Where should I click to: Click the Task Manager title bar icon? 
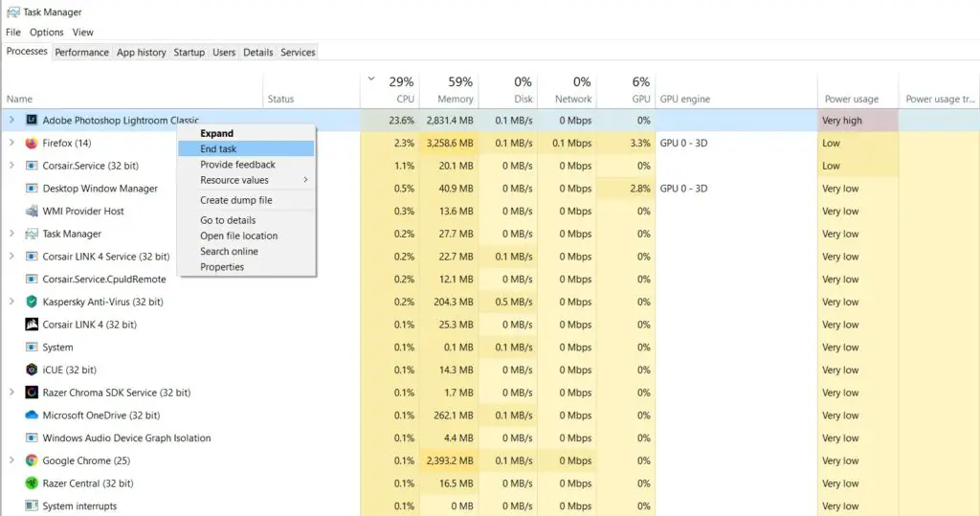point(12,11)
